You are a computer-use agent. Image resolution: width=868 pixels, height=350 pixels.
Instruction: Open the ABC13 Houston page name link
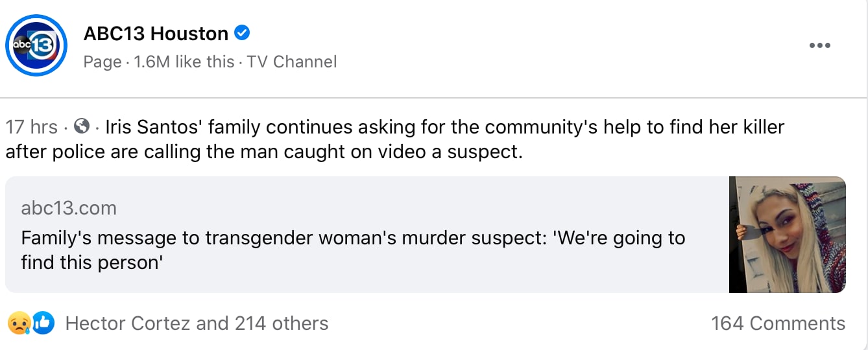(156, 33)
